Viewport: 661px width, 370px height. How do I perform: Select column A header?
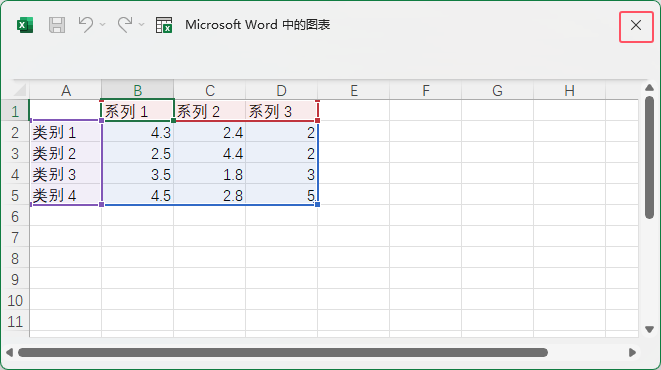coord(66,90)
